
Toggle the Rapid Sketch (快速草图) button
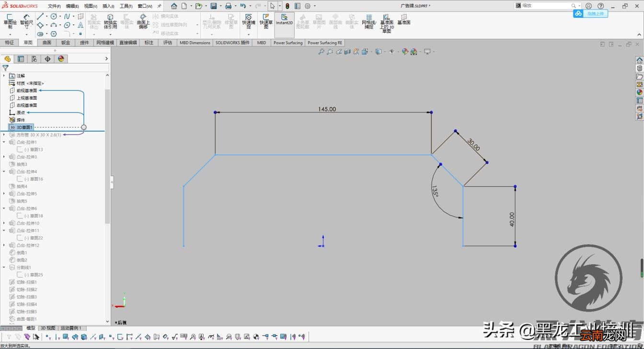pyautogui.click(x=266, y=21)
